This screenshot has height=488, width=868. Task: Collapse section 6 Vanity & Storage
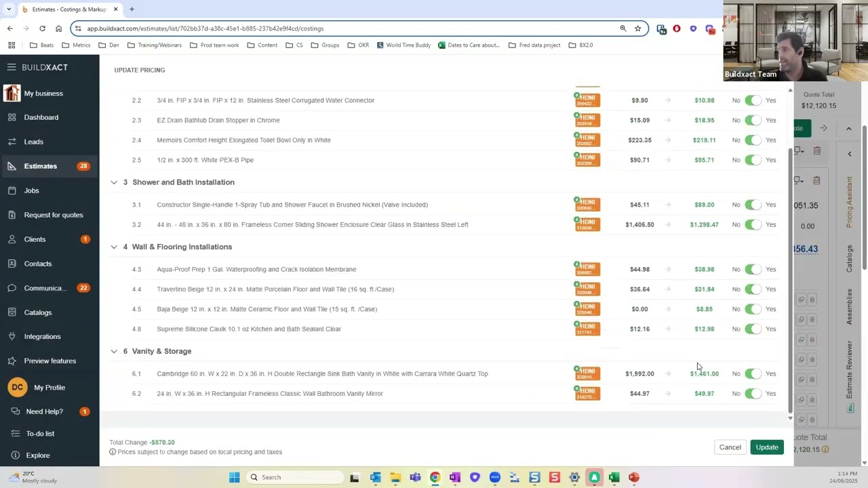114,351
